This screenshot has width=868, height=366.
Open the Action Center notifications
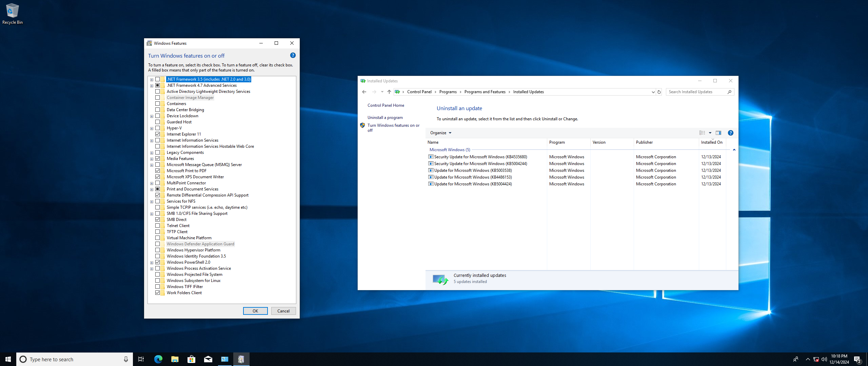pyautogui.click(x=857, y=359)
